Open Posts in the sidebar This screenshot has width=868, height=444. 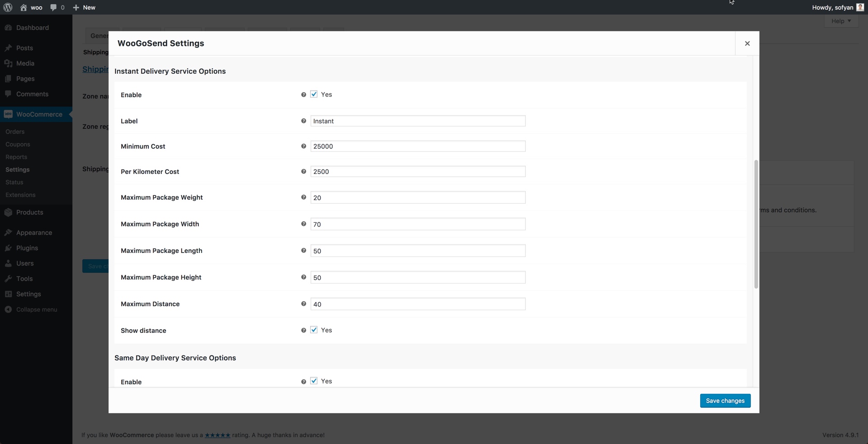pos(24,48)
